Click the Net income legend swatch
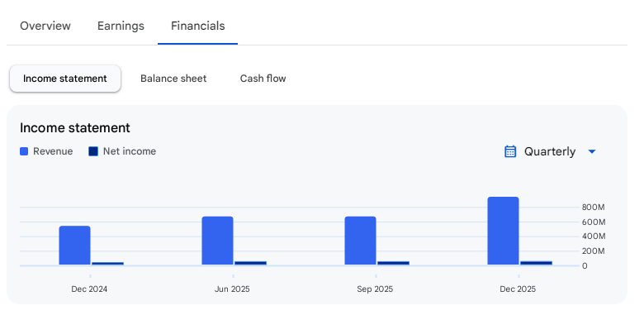644x315 pixels. (x=93, y=151)
